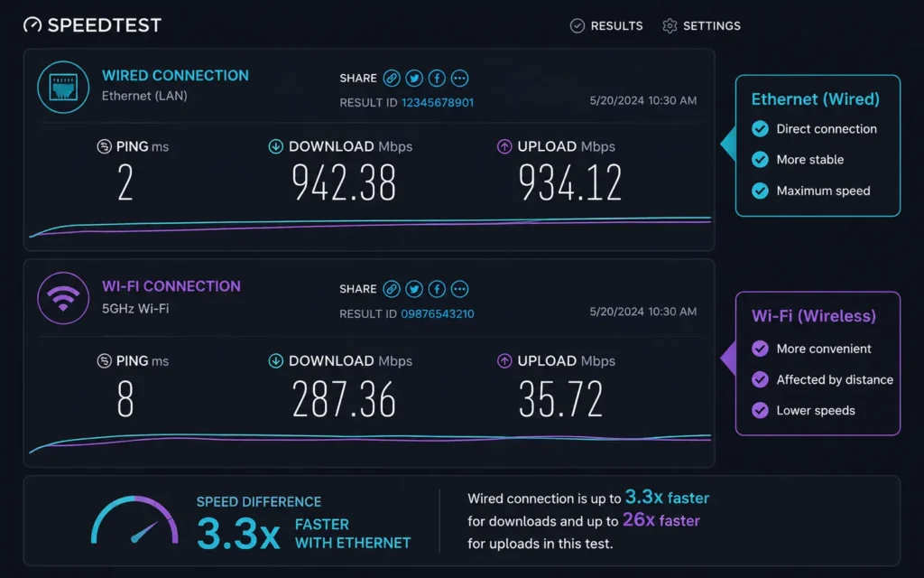Share Wi-Fi result on Facebook
The image size is (924, 578).
pos(437,289)
